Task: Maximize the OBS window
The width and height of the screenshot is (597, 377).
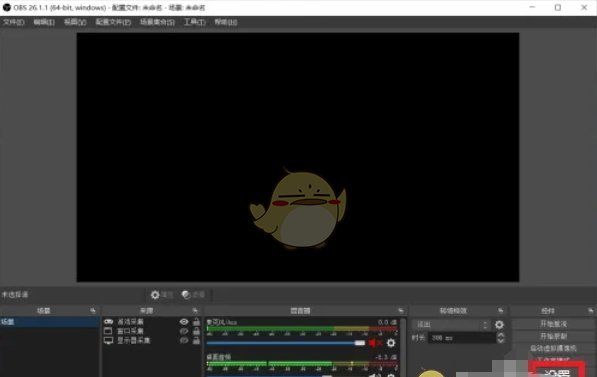Action: [558, 7]
